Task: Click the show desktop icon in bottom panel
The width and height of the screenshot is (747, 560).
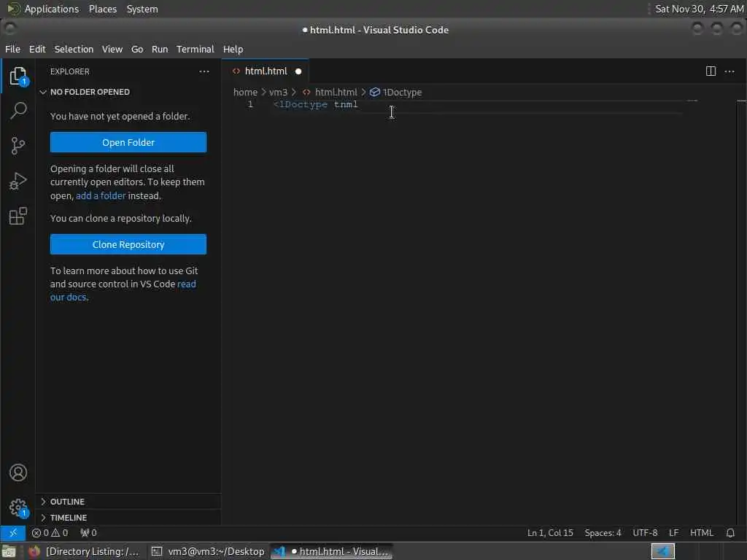Action: (9, 551)
